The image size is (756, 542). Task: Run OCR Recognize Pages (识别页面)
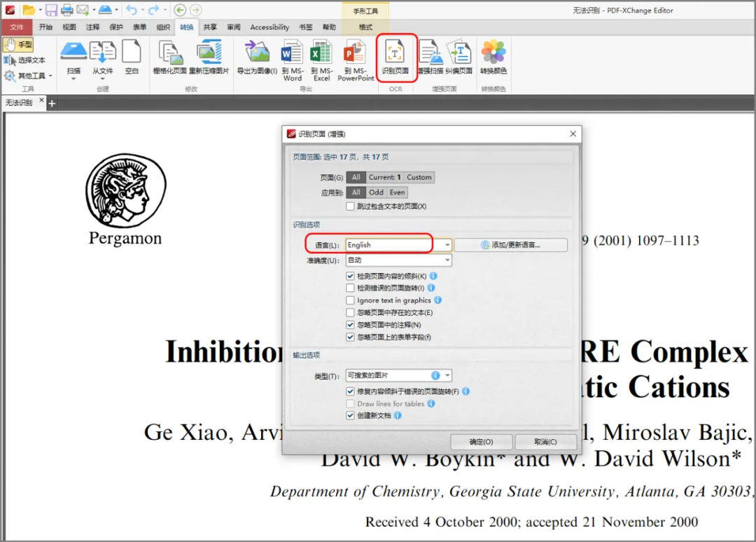[395, 57]
